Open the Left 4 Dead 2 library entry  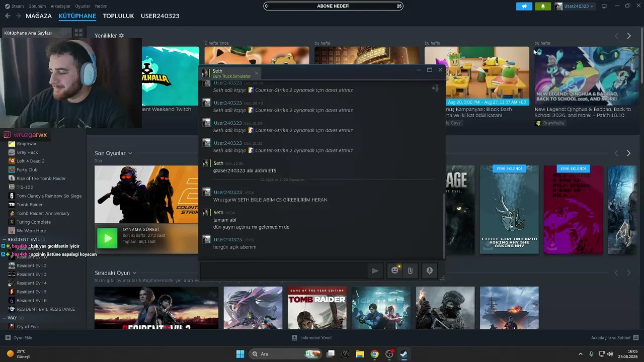click(31, 161)
